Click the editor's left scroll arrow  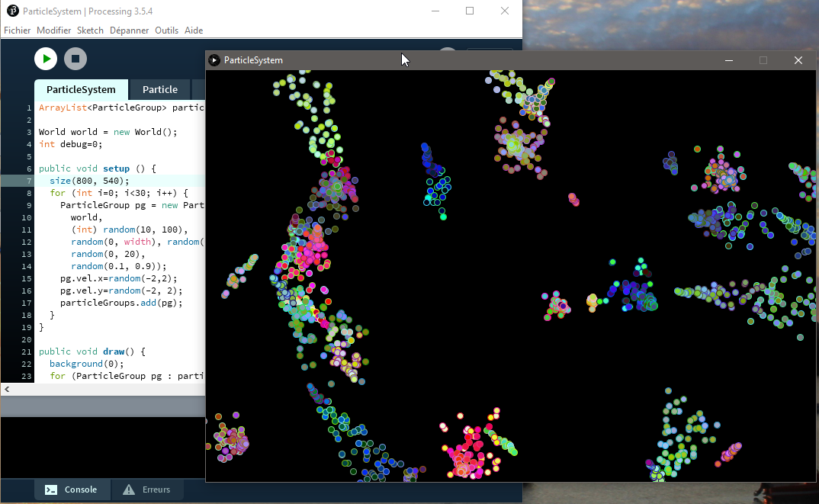click(x=7, y=389)
